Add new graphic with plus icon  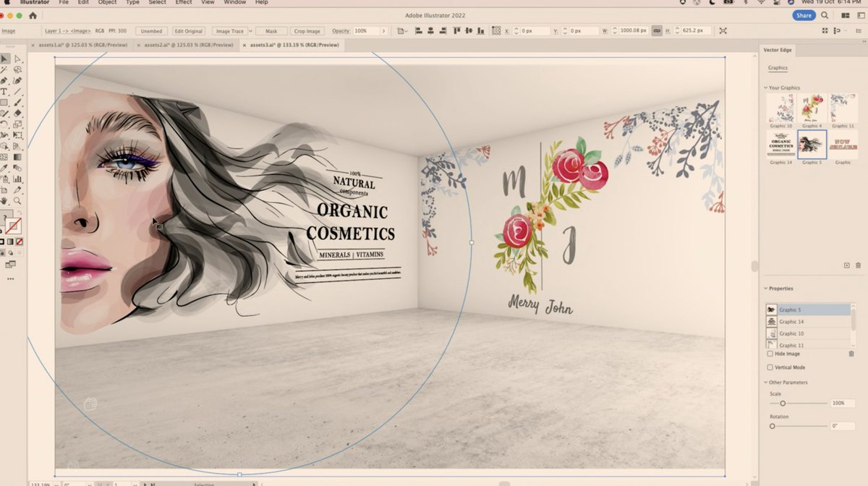pyautogui.click(x=846, y=265)
